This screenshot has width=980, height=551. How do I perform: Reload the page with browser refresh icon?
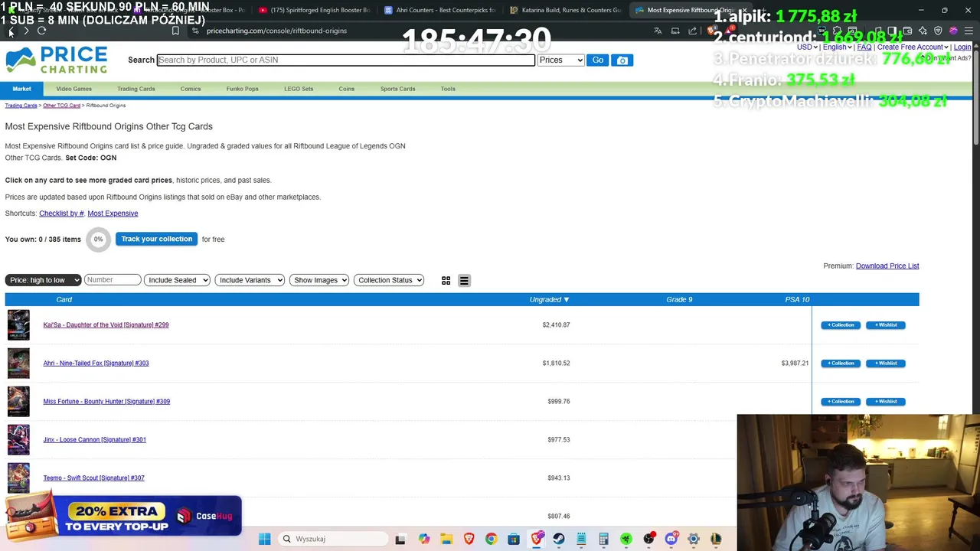pyautogui.click(x=41, y=31)
